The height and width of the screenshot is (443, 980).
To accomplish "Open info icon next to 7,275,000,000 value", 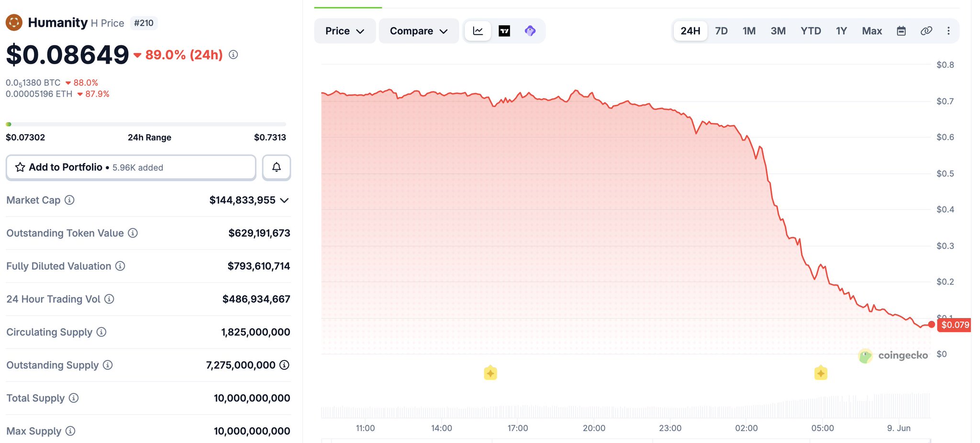I will coord(284,365).
